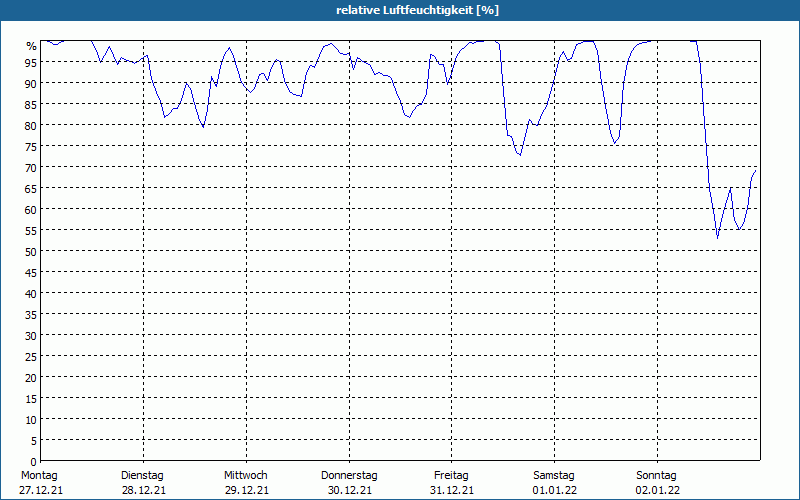Inspect the humidity minimum dip near 53% on Sonntag
Image resolution: width=800 pixels, height=500 pixels.
point(717,238)
